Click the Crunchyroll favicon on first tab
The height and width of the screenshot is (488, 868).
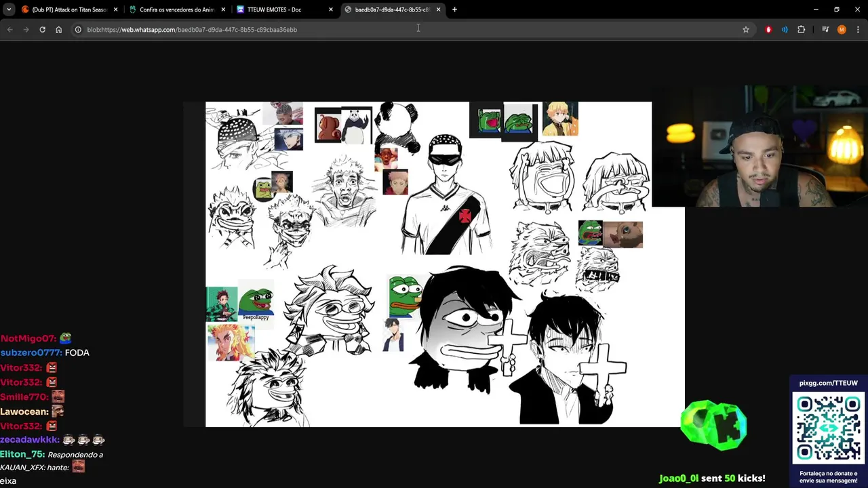[x=25, y=9]
